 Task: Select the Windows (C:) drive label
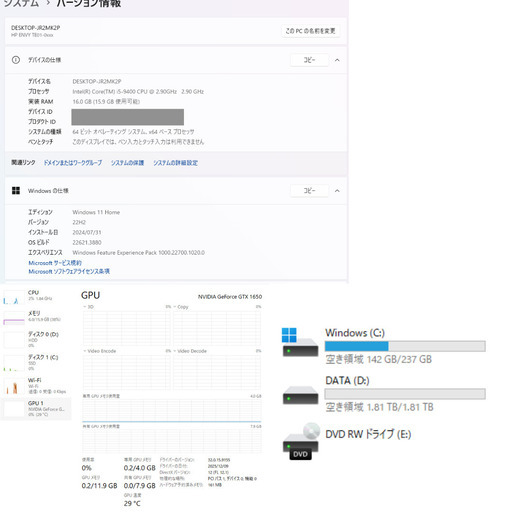pos(355,333)
